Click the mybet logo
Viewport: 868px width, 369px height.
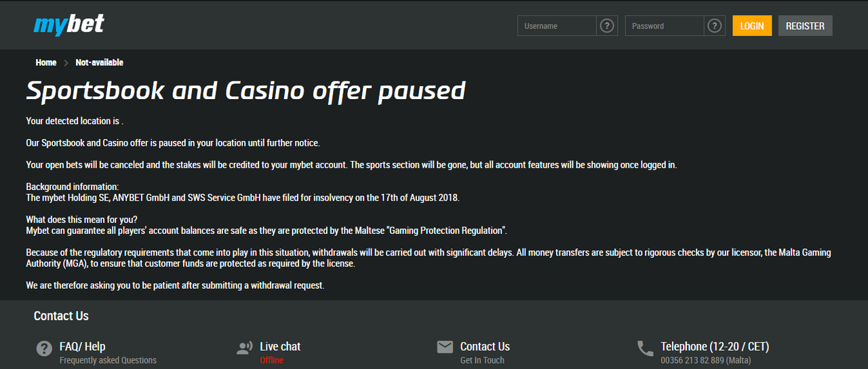coord(68,25)
